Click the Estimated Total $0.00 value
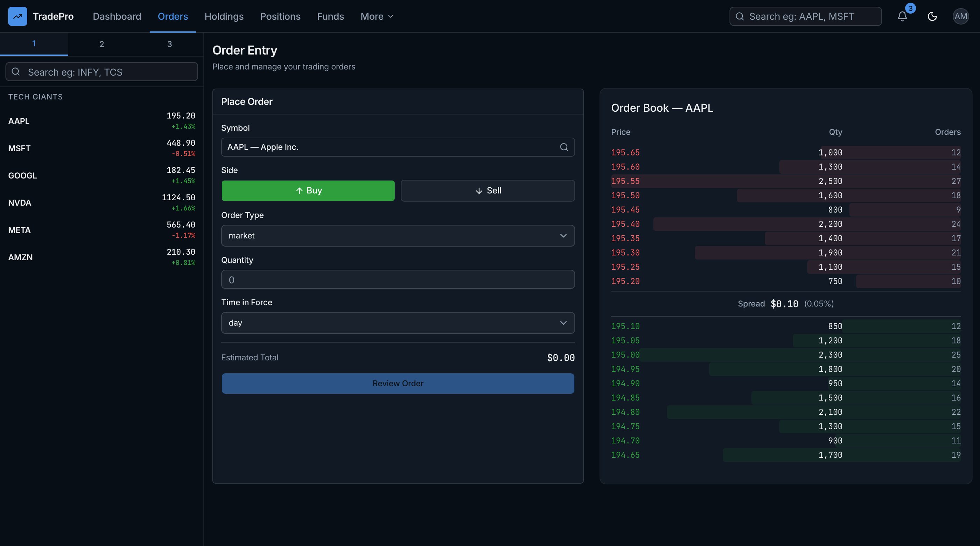 561,358
